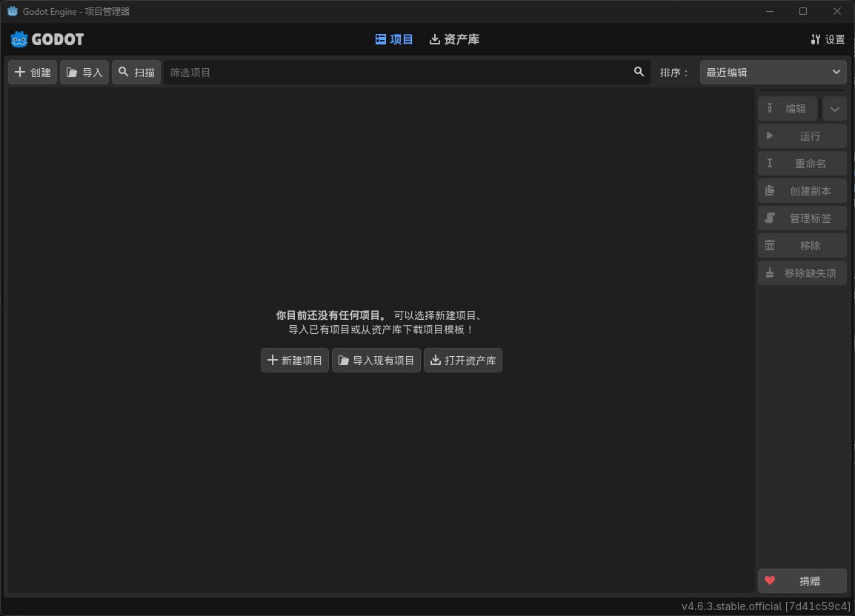Image resolution: width=855 pixels, height=616 pixels.
Task: Click the 导入 (import) folder button
Action: tap(84, 73)
